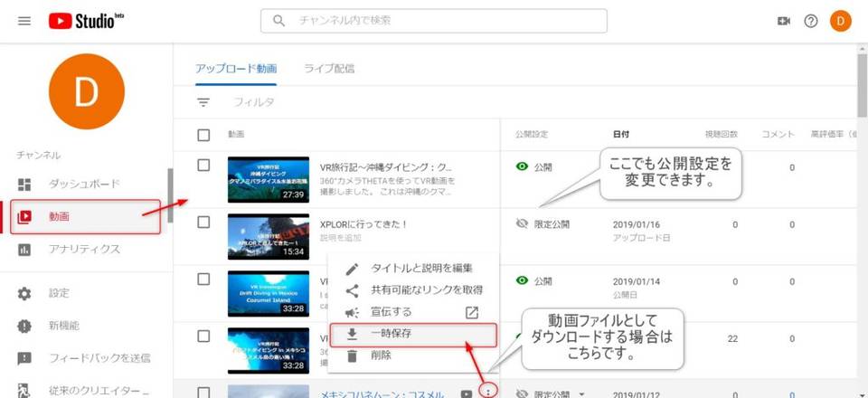Sort by the 日付 column header
Screen dimensions: 868x398
pyautogui.click(x=621, y=135)
